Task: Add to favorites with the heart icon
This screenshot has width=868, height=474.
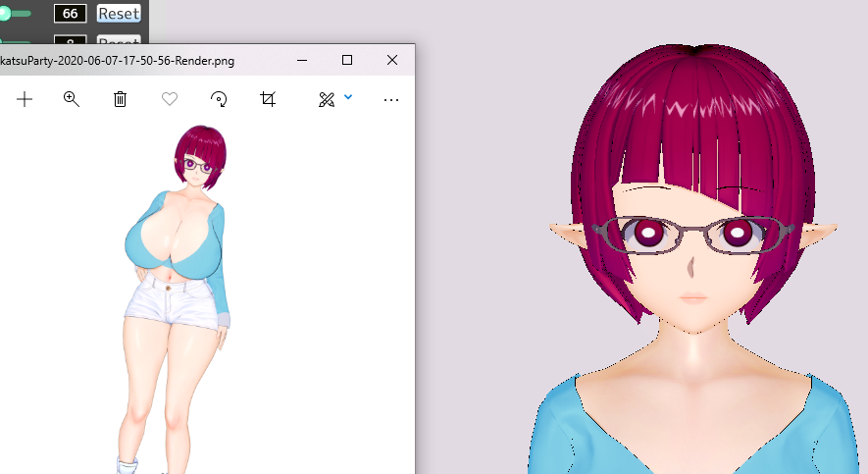Action: (x=170, y=99)
